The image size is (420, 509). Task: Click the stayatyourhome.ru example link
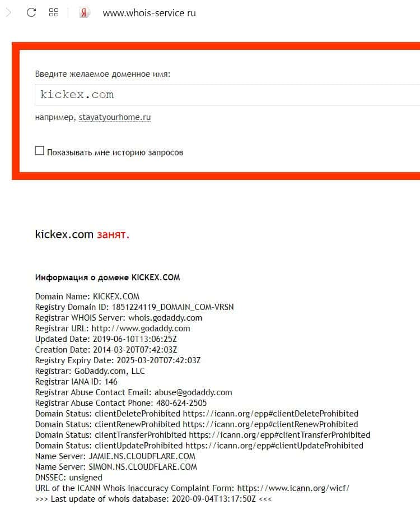click(x=115, y=117)
